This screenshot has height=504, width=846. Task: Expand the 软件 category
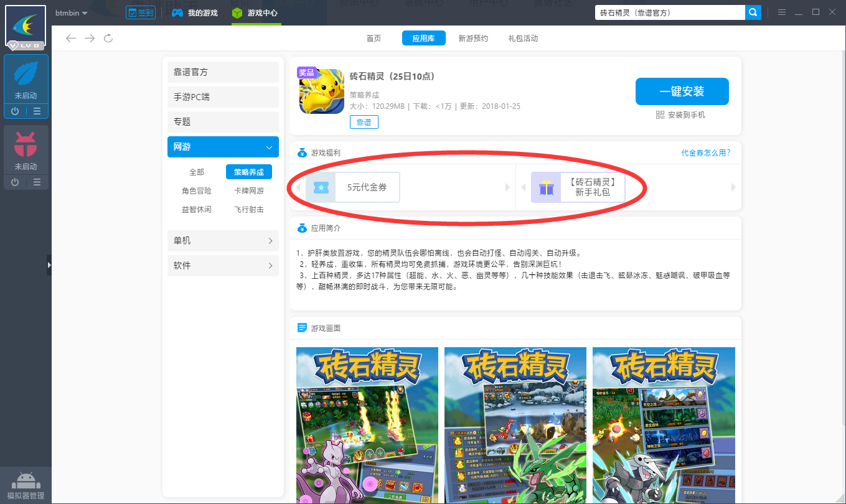point(223,265)
